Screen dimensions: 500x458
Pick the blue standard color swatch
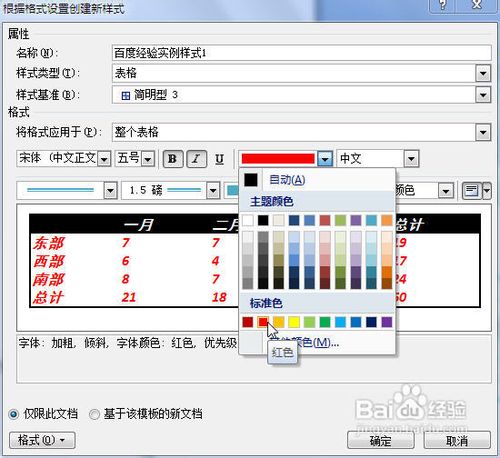[356, 322]
